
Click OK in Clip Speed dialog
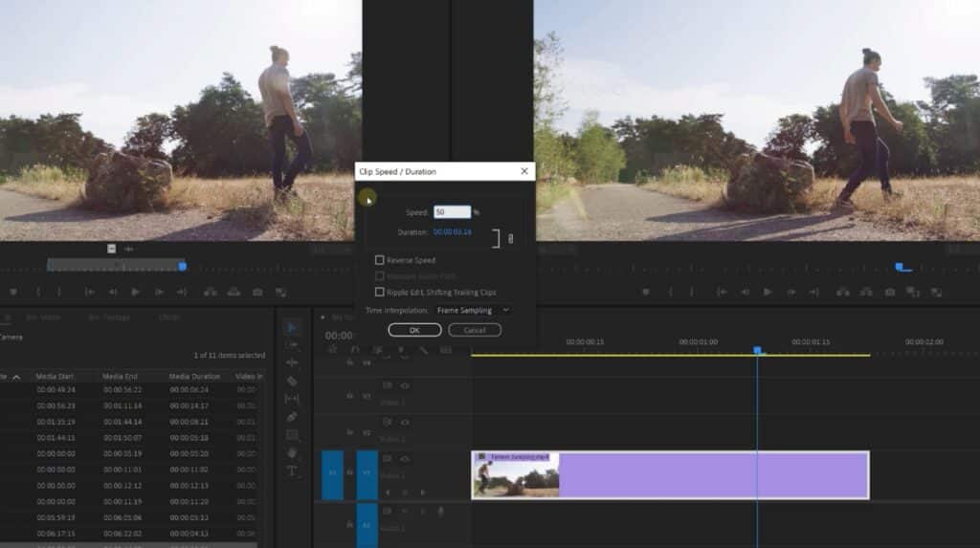point(414,330)
